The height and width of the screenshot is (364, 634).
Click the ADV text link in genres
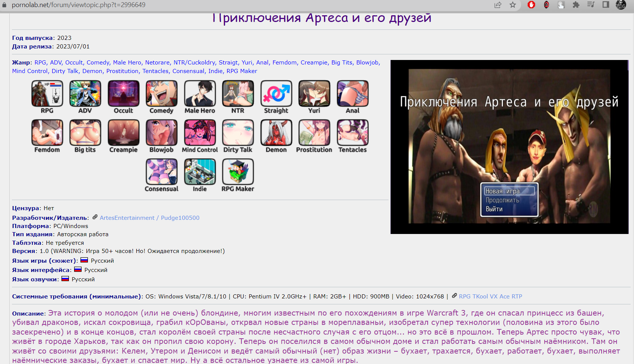pos(56,63)
